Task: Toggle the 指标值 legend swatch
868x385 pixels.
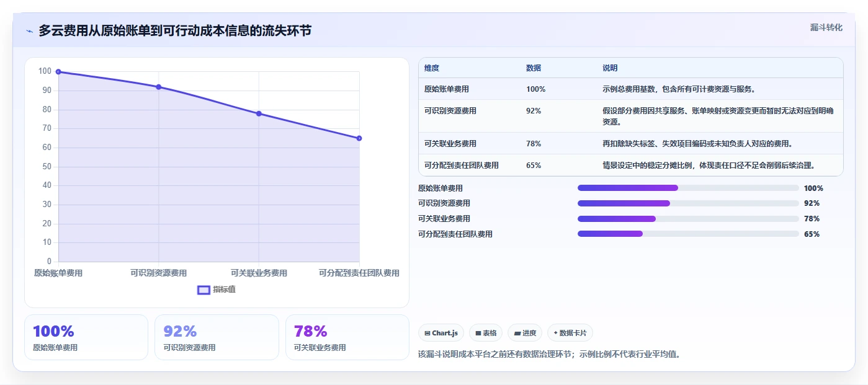Action: (x=204, y=290)
